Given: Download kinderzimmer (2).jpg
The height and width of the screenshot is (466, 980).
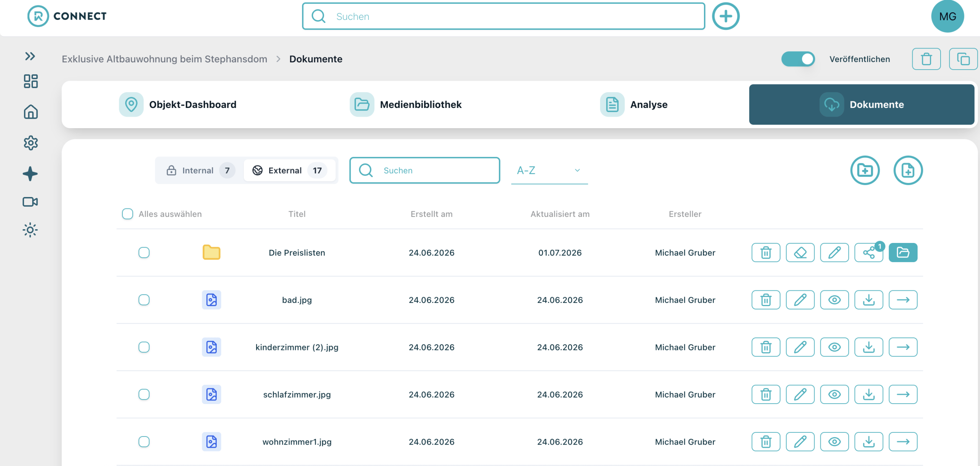Looking at the screenshot, I should pyautogui.click(x=869, y=347).
